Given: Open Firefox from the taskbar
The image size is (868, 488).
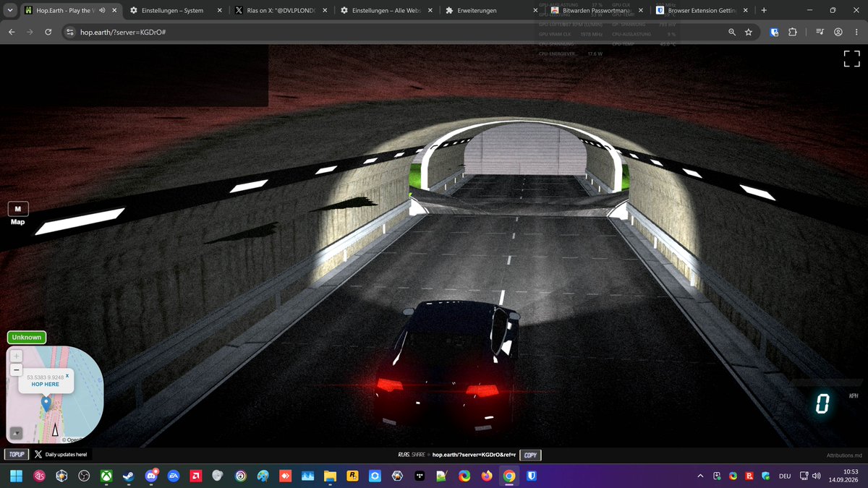Looking at the screenshot, I should [487, 476].
